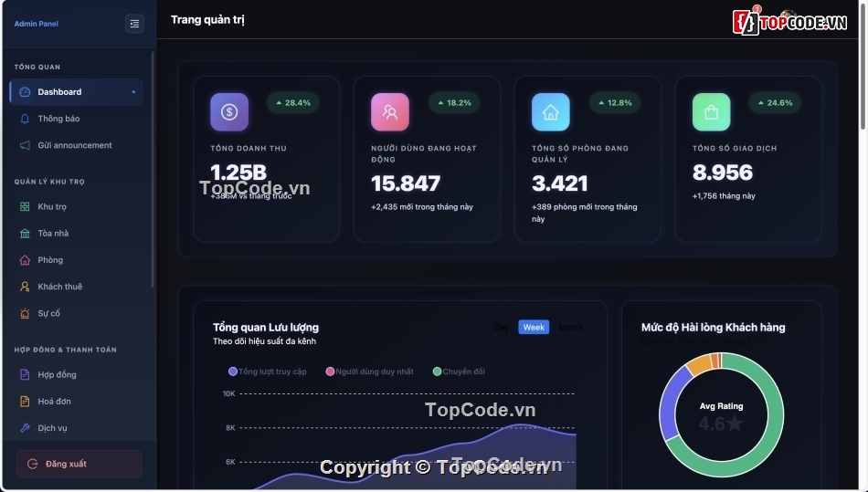Click the Thông báo bell icon
Screen dimensions: 868x492
point(25,119)
